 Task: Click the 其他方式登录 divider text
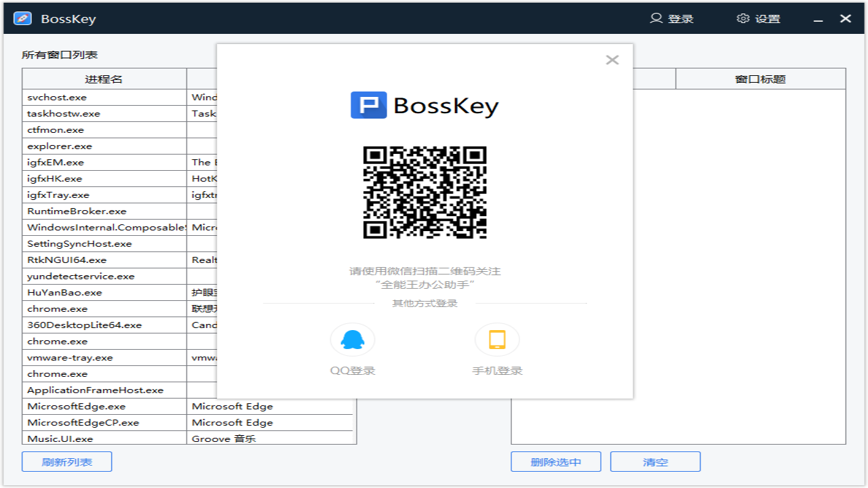[425, 304]
